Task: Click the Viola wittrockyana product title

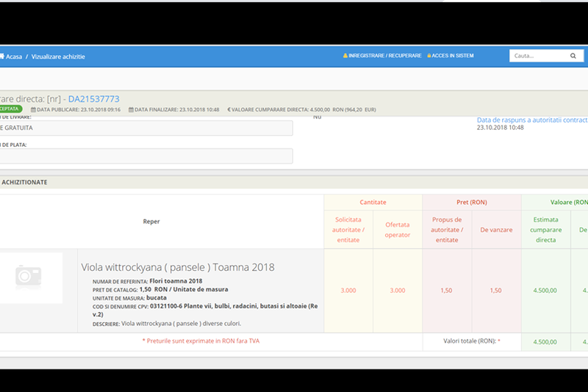Action: tap(177, 267)
